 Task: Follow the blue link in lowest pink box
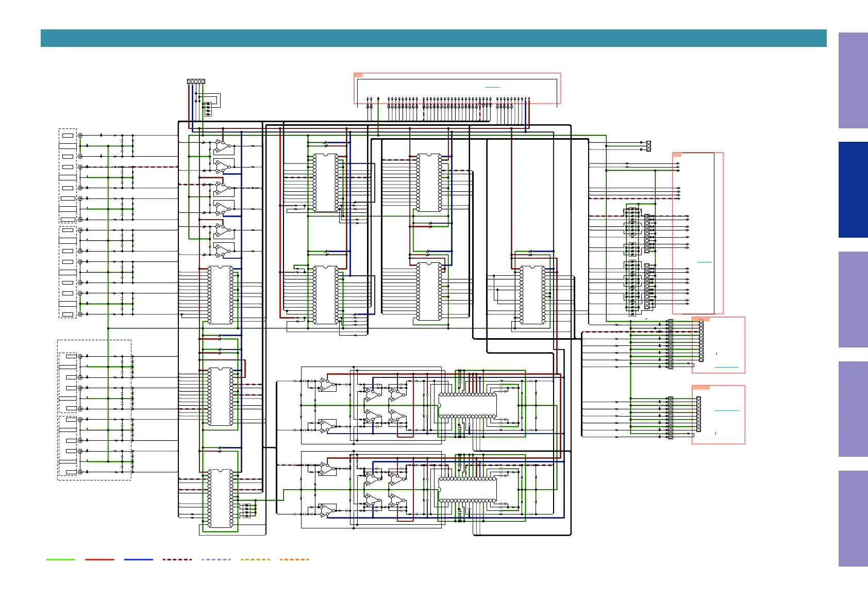tap(727, 410)
